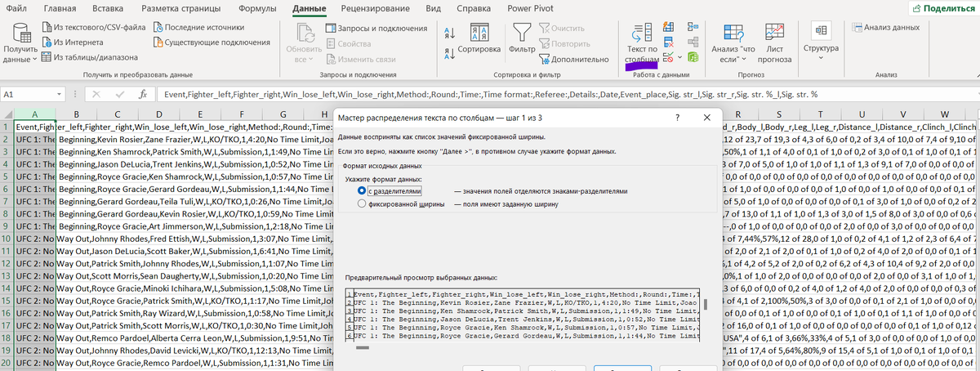Expand Data Validation dropdown arrow

[x=680, y=58]
